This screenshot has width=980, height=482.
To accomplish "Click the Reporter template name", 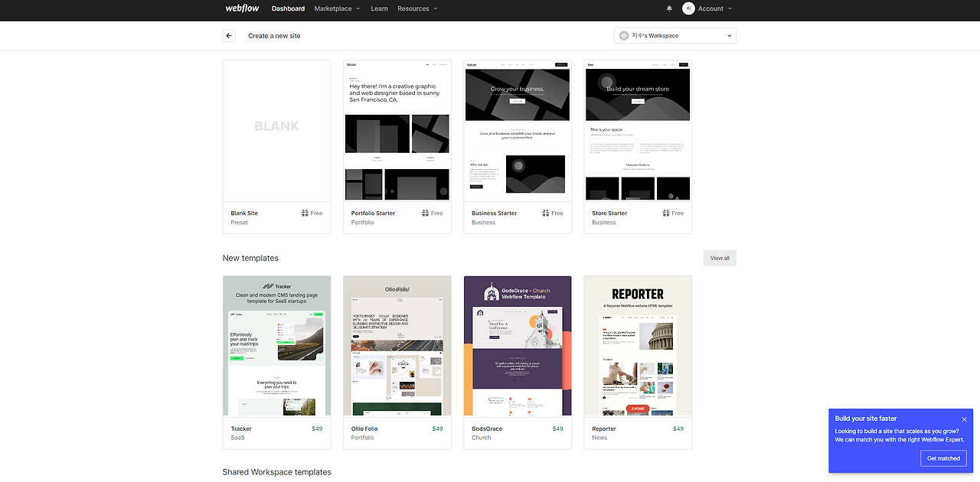I will click(604, 429).
